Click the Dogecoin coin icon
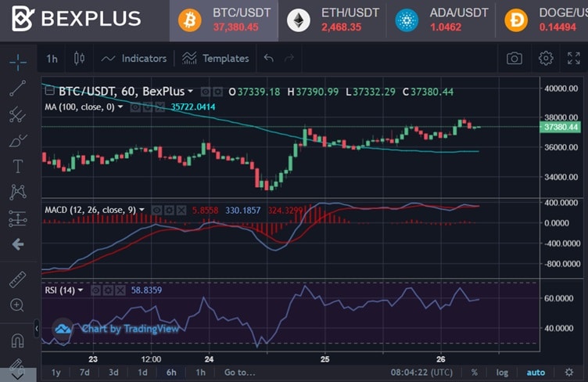This screenshot has height=382, width=588. pos(516,20)
